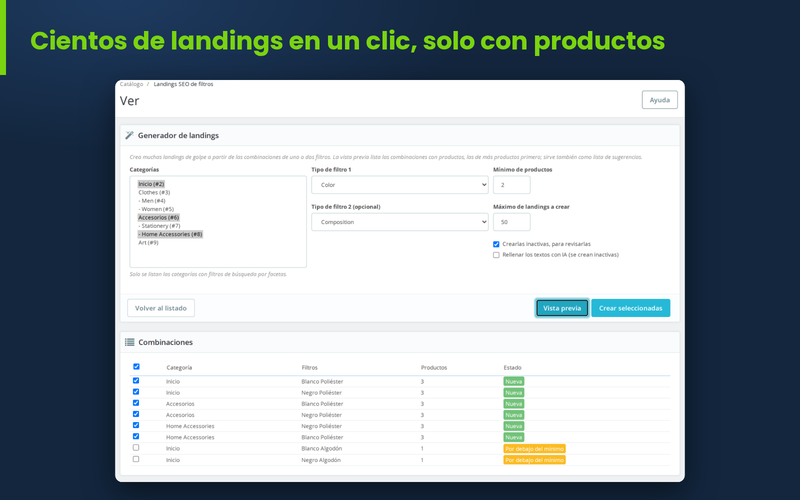
Task: Click the magic wand icon beside Generador de landings
Action: click(x=129, y=135)
